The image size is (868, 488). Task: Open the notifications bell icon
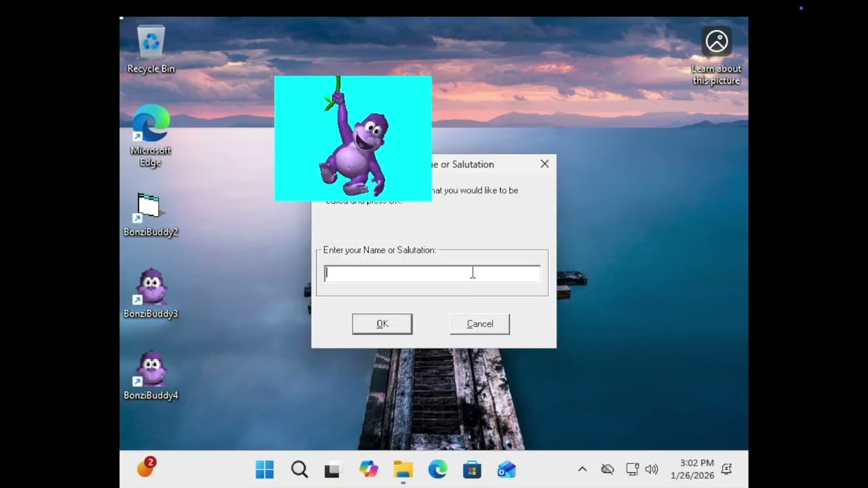coord(726,469)
